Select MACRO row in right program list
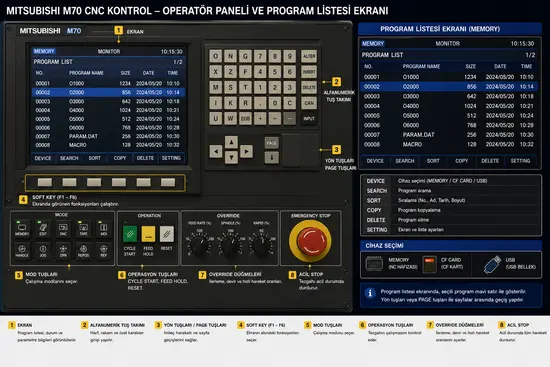 click(x=449, y=144)
